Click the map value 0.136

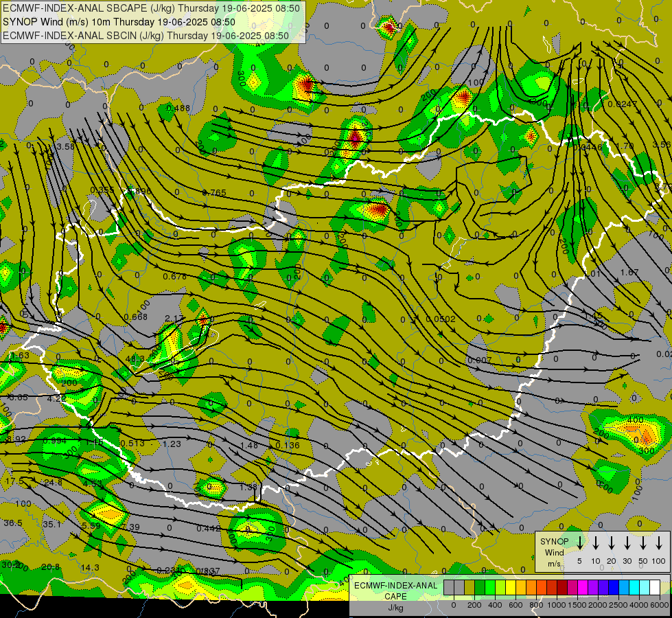pos(288,445)
